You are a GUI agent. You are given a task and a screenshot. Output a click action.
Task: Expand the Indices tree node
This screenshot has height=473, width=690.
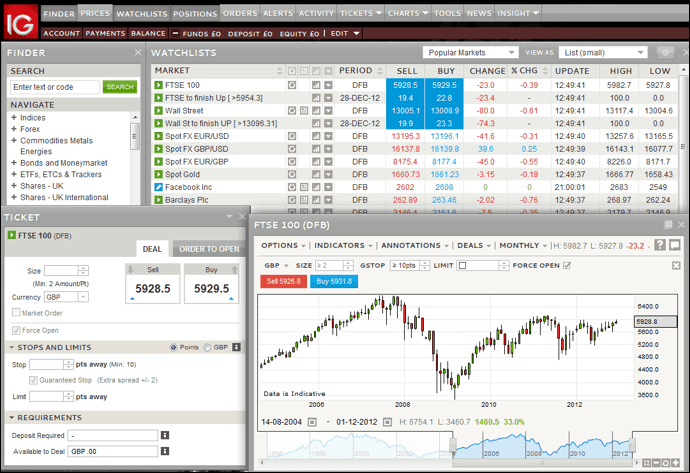click(14, 117)
